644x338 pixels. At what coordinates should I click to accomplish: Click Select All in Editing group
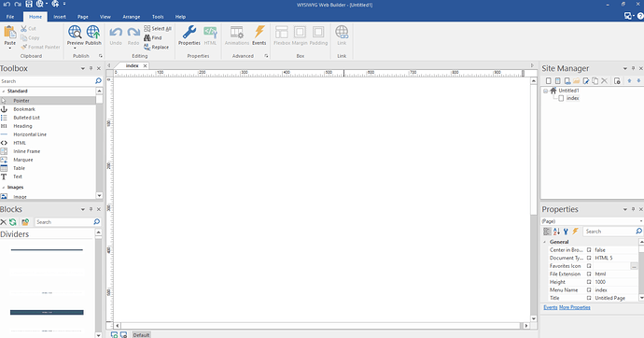point(158,28)
